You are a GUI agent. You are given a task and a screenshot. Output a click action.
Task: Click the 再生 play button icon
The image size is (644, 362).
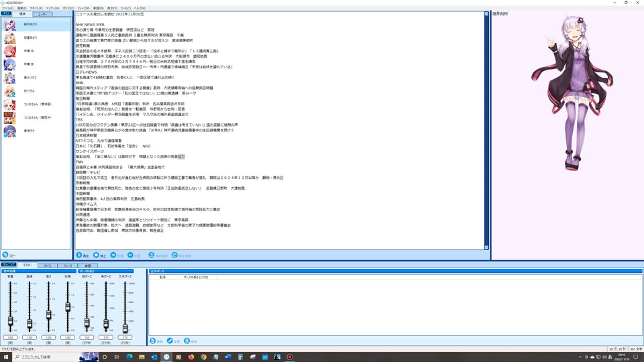tap(79, 255)
